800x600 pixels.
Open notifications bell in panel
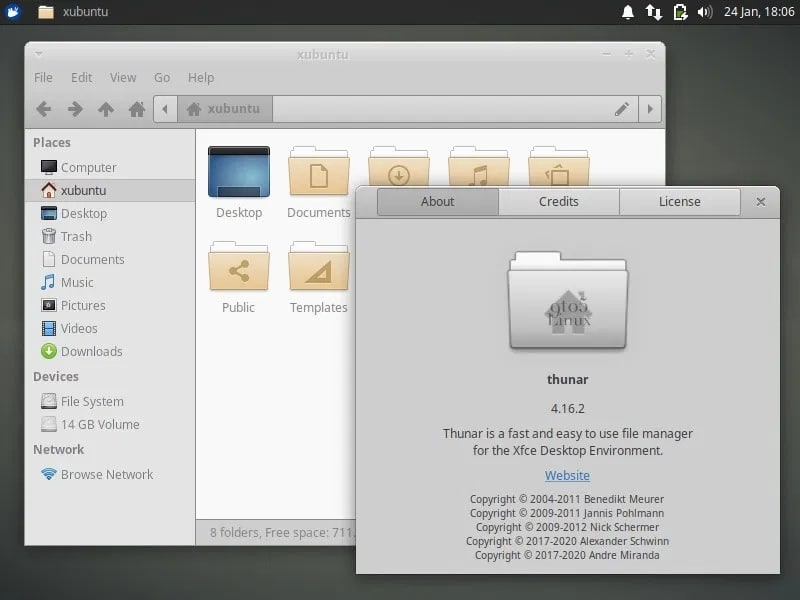click(628, 11)
